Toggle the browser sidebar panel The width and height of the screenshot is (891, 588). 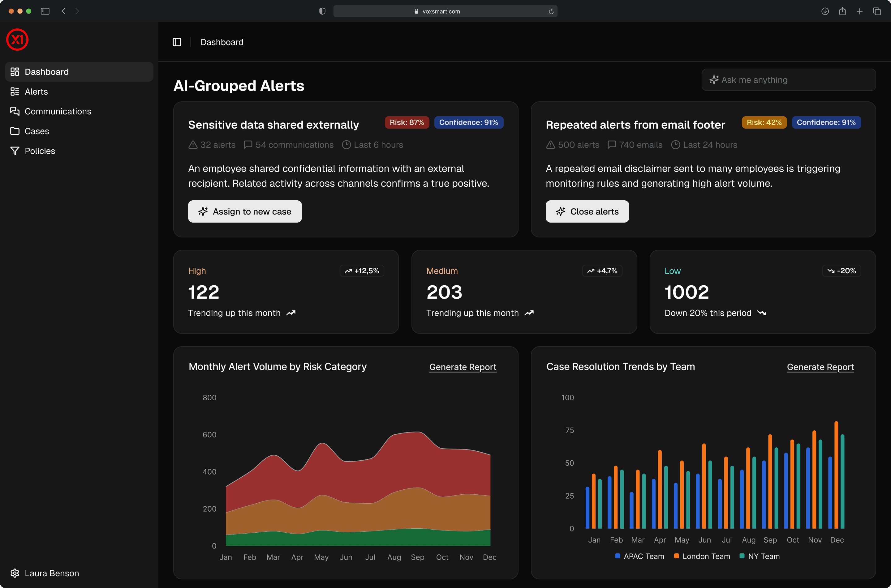[x=45, y=11]
